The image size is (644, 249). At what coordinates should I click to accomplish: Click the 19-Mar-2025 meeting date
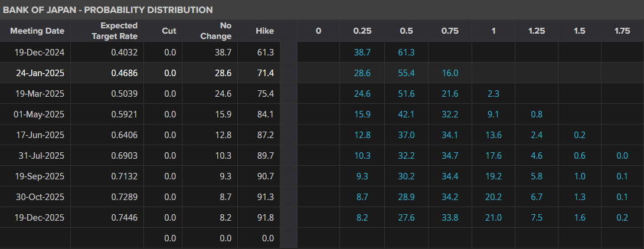tap(40, 93)
